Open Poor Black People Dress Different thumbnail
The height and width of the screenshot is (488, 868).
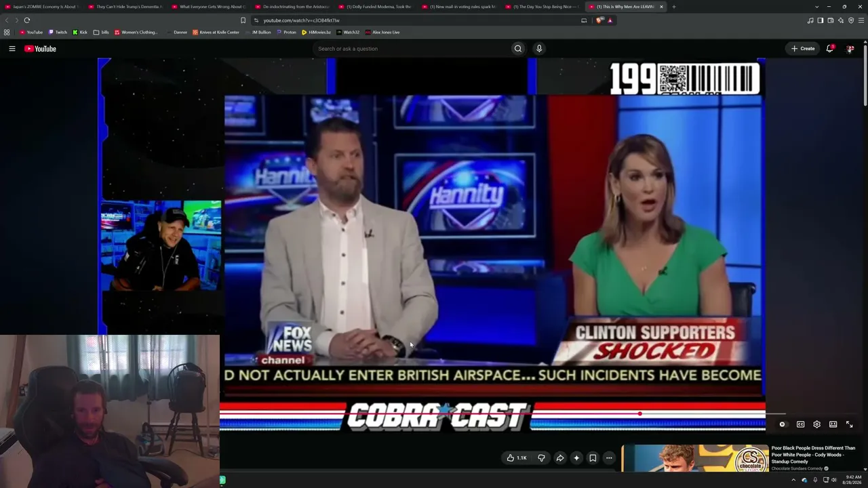[x=695, y=458]
